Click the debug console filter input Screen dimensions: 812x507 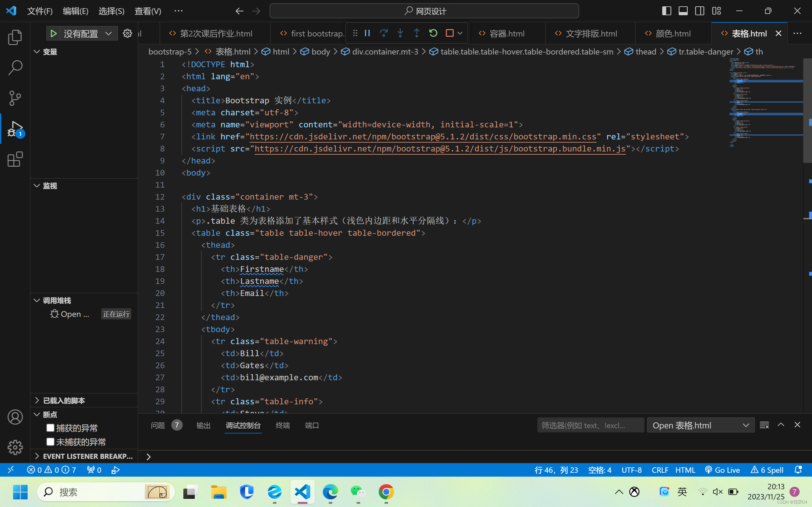point(590,425)
